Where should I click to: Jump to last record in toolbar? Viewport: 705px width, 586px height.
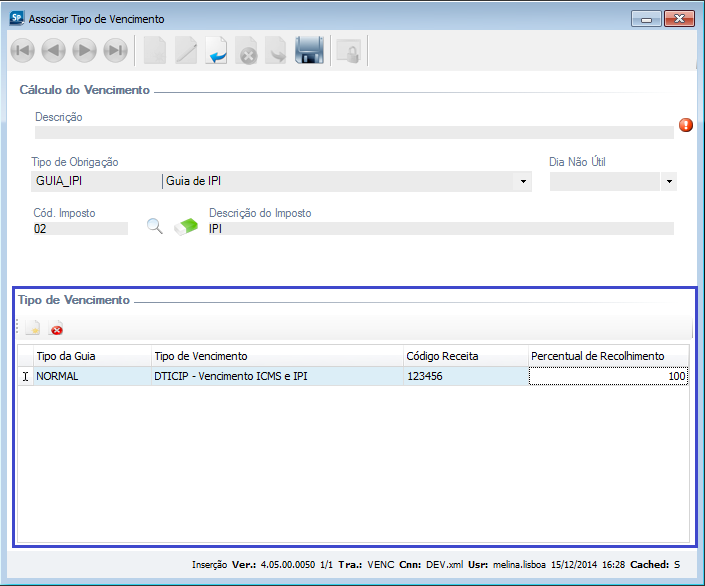coord(116,51)
